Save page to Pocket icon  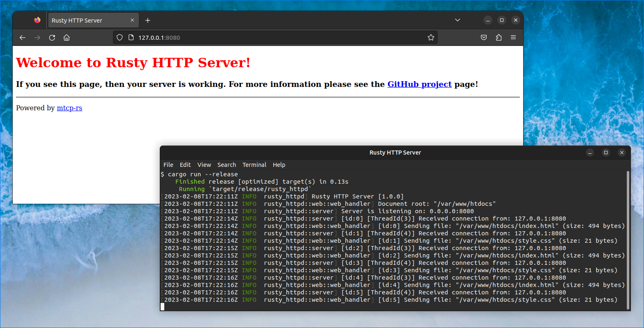point(484,37)
